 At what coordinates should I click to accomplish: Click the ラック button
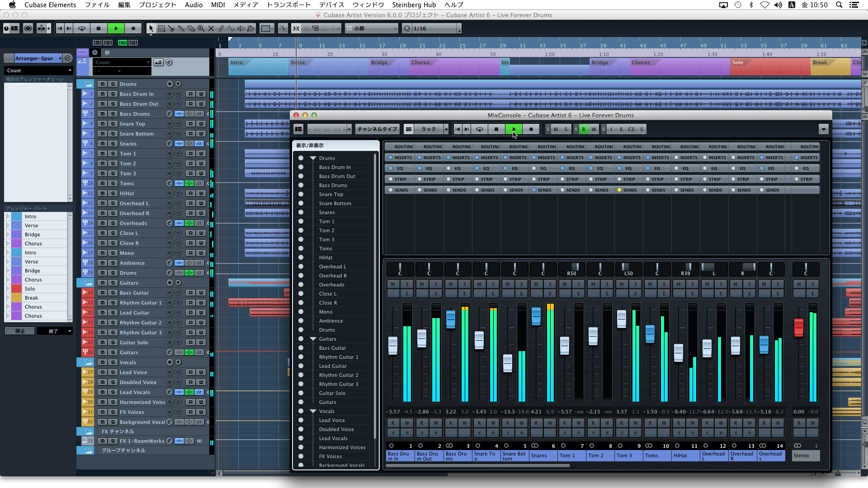point(428,129)
